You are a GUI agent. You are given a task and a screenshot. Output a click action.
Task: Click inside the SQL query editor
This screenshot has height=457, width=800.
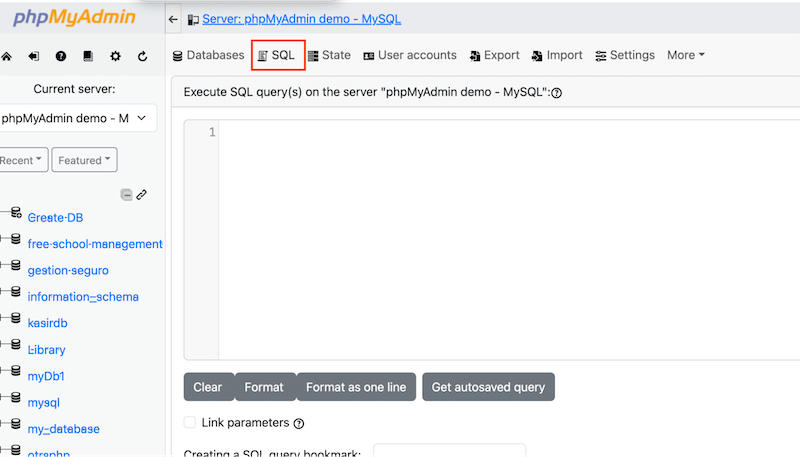509,240
